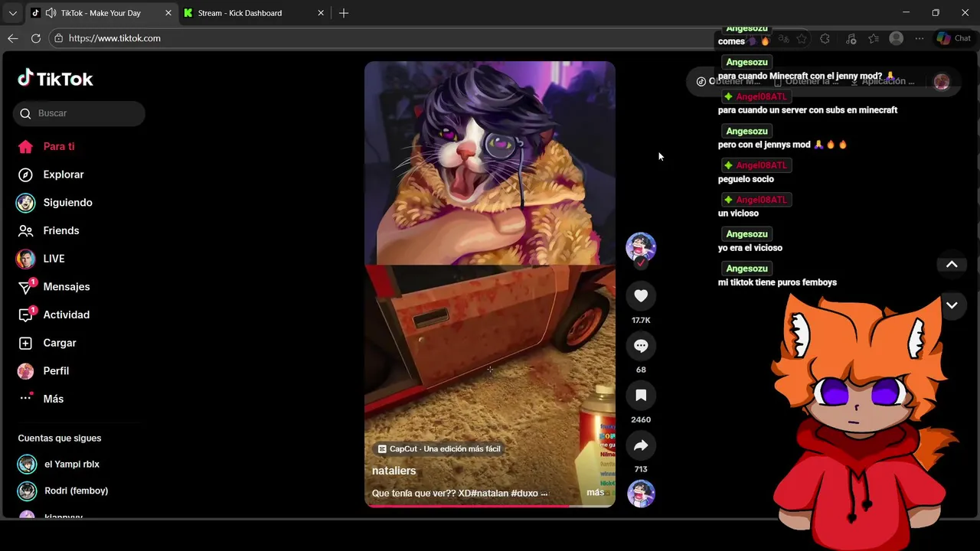Like the video with heart icon
This screenshot has height=551, width=980.
tap(641, 296)
